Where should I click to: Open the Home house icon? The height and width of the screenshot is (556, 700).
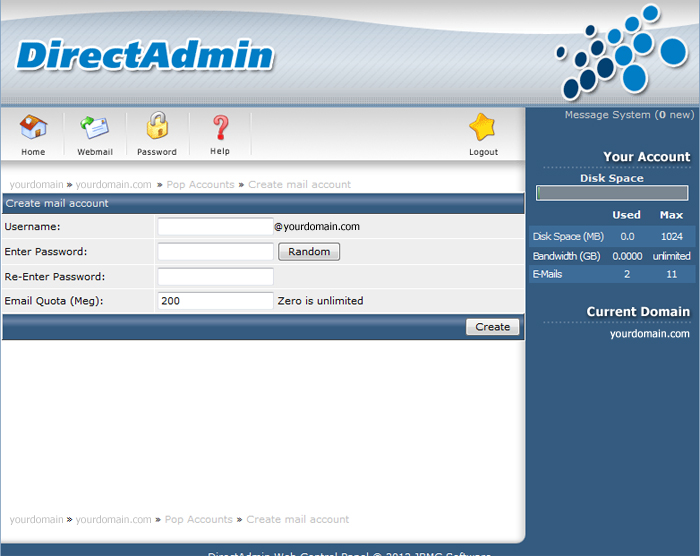33,126
